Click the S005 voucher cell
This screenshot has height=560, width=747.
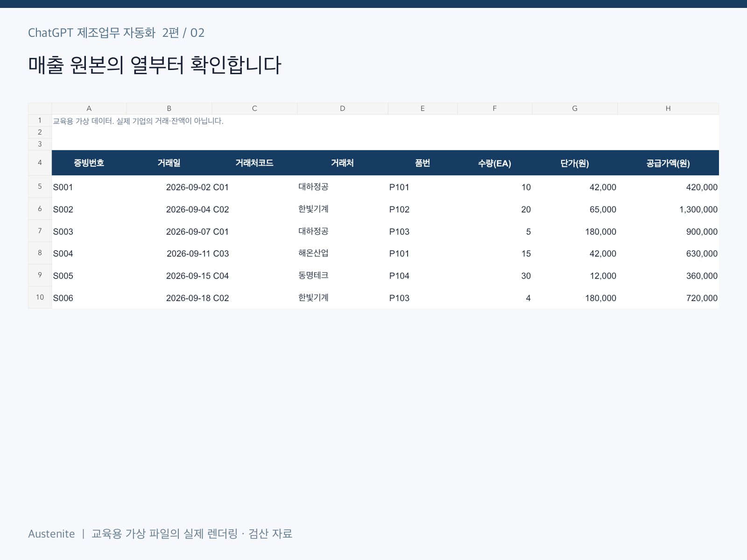(89, 276)
